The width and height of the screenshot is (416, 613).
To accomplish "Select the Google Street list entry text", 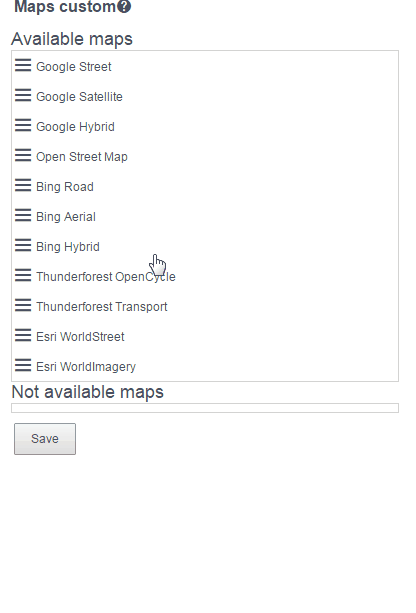I will (x=74, y=67).
